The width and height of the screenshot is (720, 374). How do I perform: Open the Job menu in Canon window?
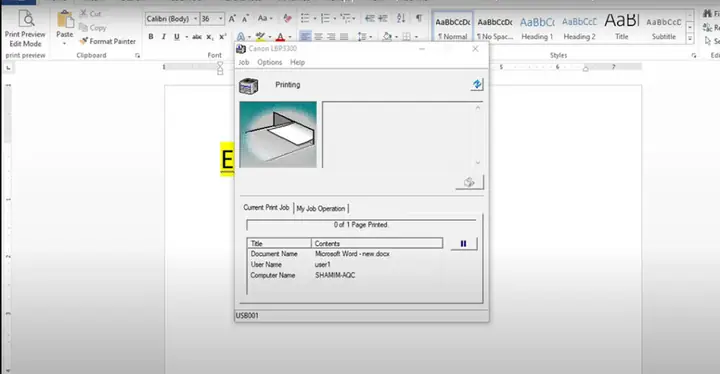[x=244, y=62]
